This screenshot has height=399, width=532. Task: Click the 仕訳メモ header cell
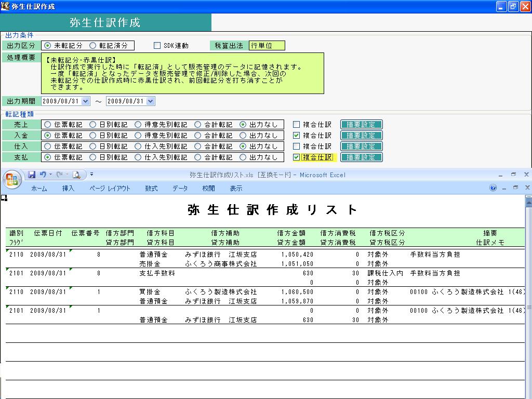(x=490, y=243)
